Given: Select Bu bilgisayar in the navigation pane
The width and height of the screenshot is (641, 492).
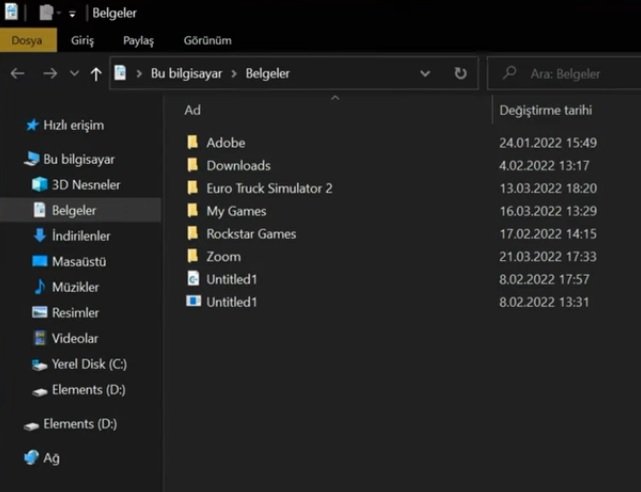Looking at the screenshot, I should [x=79, y=159].
